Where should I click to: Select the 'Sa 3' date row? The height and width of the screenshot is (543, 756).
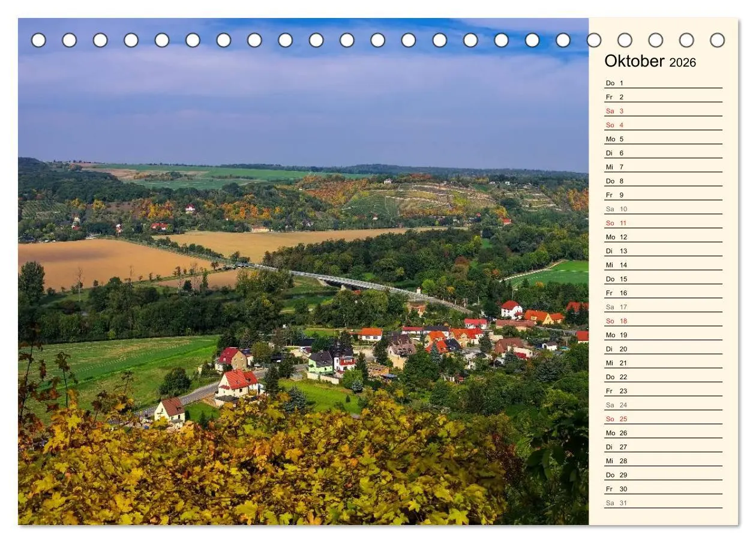pos(663,111)
